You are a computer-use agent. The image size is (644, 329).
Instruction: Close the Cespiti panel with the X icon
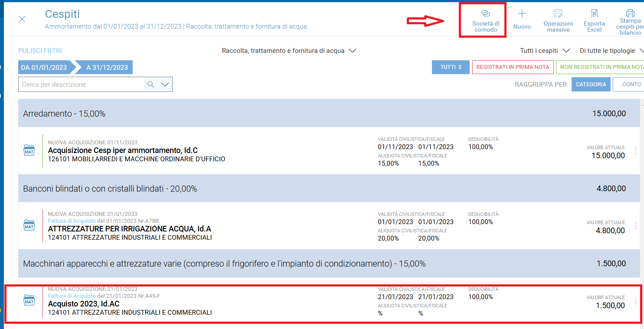coord(22,19)
